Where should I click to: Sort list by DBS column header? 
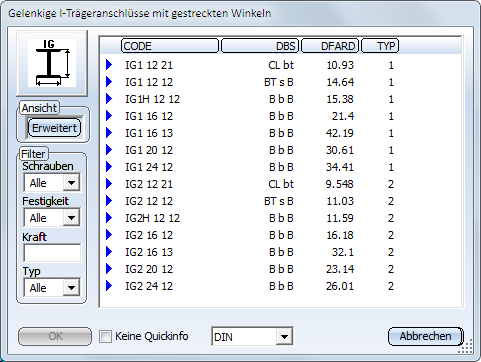tap(260, 46)
